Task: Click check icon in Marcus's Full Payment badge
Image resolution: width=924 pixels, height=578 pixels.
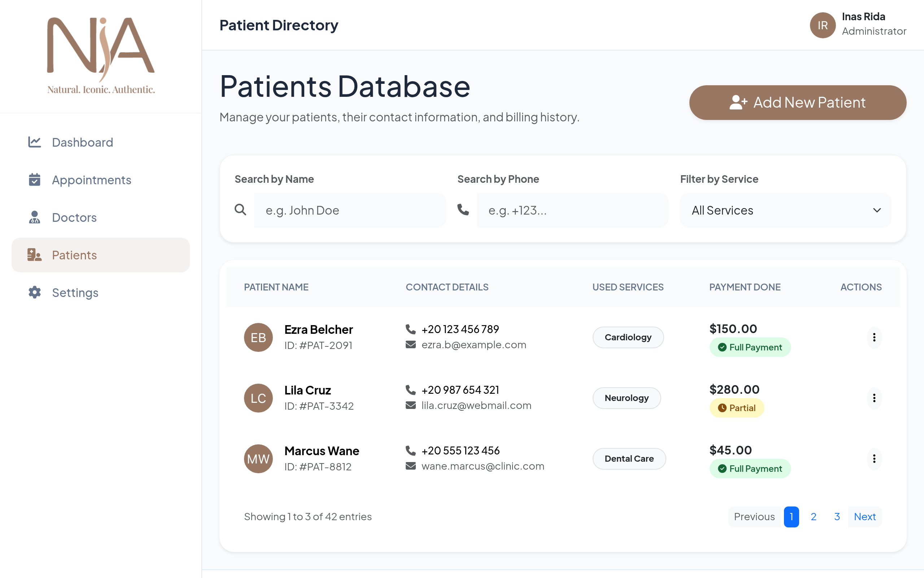Action: [722, 469]
